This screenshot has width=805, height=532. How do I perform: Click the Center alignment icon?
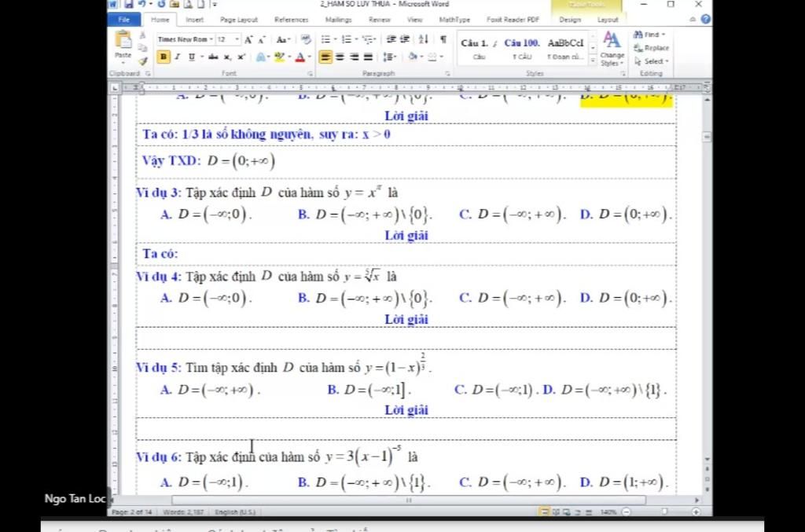(340, 57)
